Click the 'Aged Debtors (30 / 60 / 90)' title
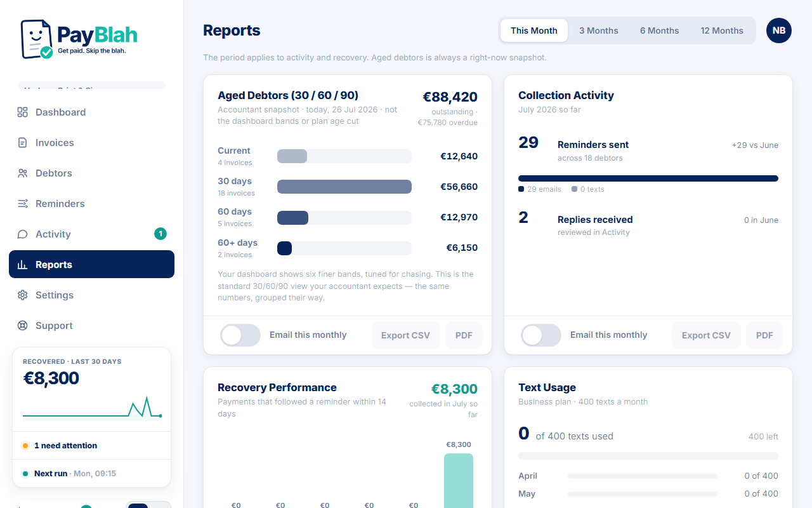 288,95
